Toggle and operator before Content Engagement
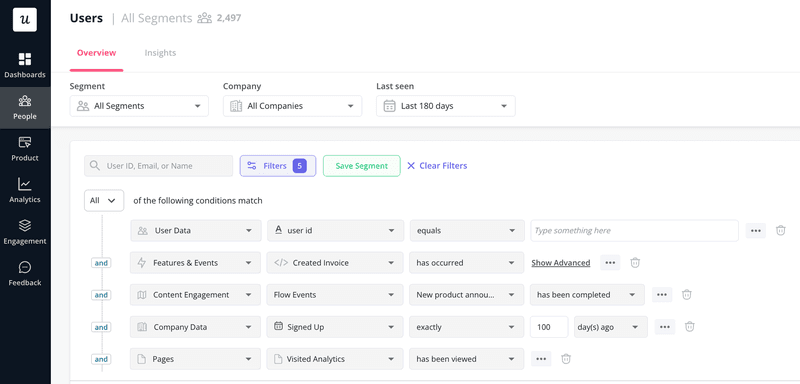This screenshot has height=384, width=800. tap(101, 295)
